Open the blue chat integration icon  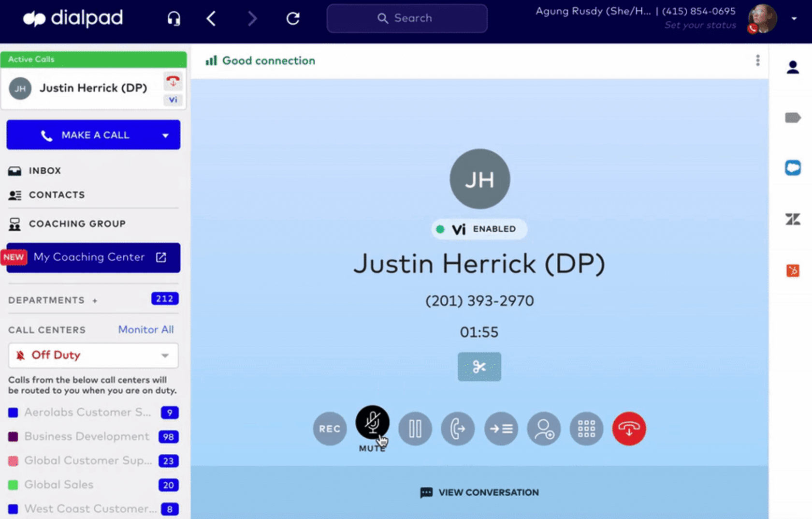click(x=793, y=168)
